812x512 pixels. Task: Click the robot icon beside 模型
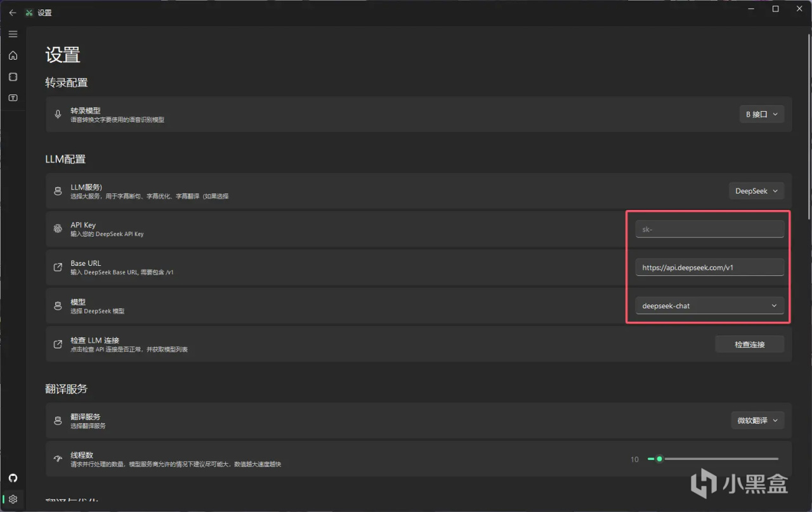[58, 306]
